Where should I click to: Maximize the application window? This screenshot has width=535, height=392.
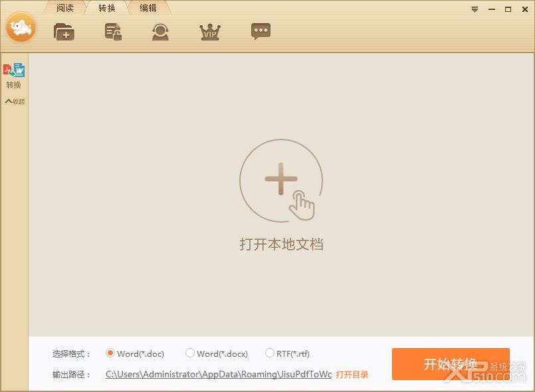pyautogui.click(x=508, y=9)
